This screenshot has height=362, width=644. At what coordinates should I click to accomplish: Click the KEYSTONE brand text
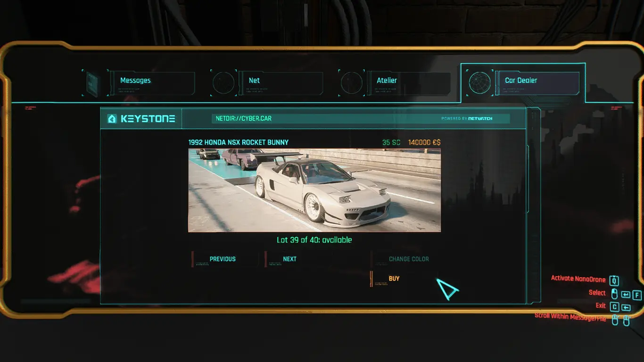148,119
